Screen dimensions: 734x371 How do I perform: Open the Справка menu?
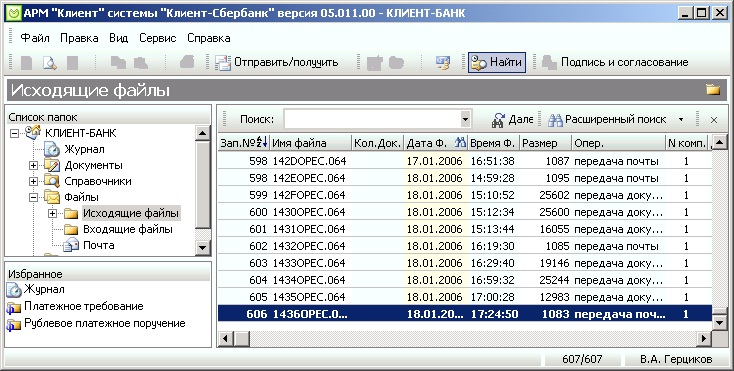tap(209, 38)
